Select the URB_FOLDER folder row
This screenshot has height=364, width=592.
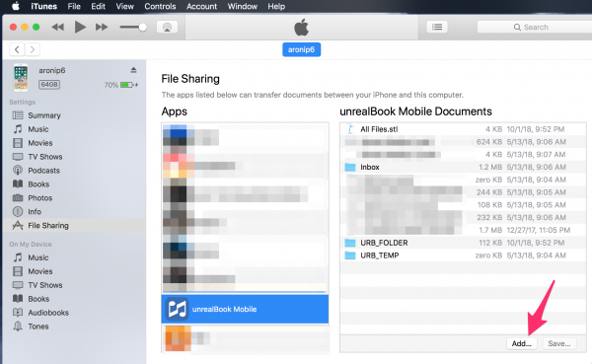point(463,243)
